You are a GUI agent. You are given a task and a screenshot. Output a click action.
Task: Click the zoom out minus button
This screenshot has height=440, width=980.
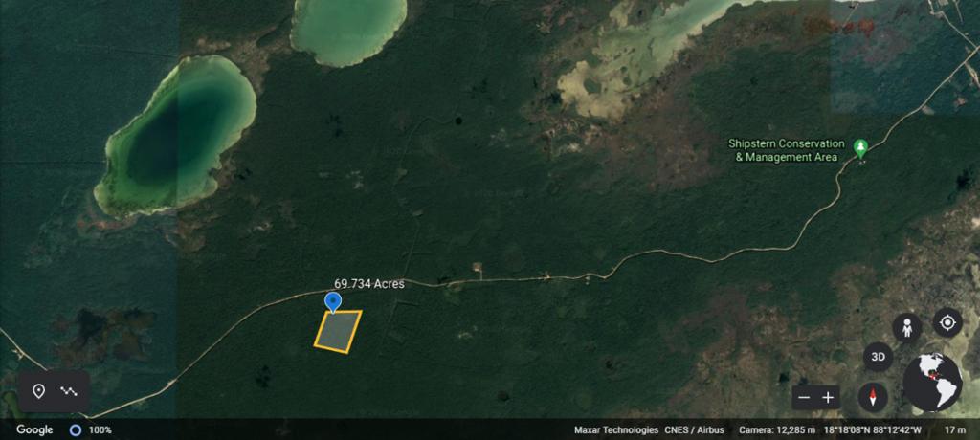click(x=804, y=398)
